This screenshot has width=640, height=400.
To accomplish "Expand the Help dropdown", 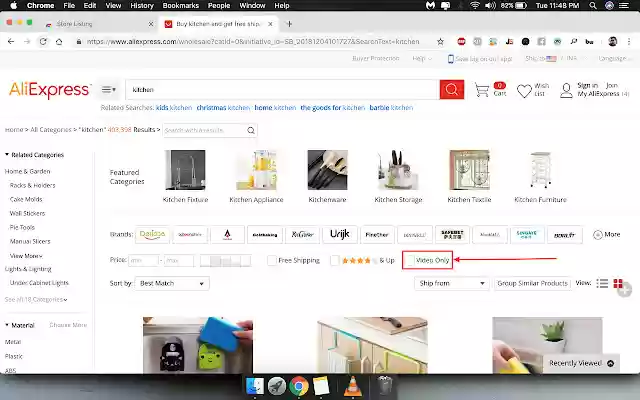I will 422,59.
